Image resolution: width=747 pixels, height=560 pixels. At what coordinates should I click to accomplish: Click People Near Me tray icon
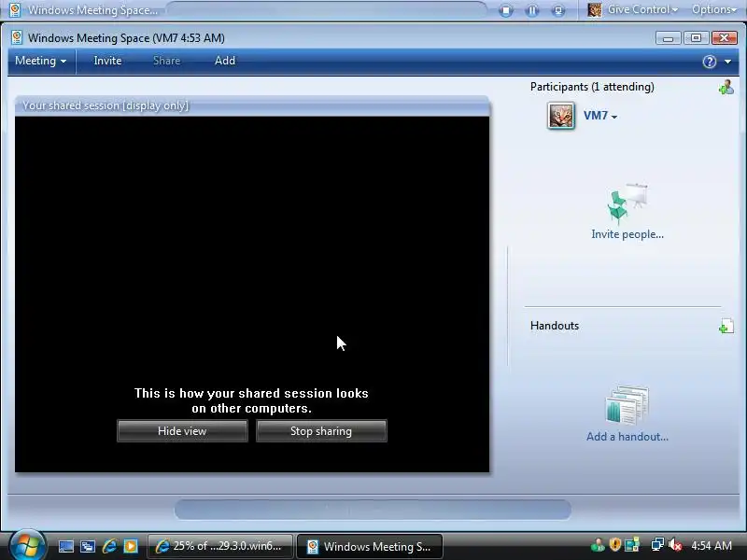click(x=598, y=545)
